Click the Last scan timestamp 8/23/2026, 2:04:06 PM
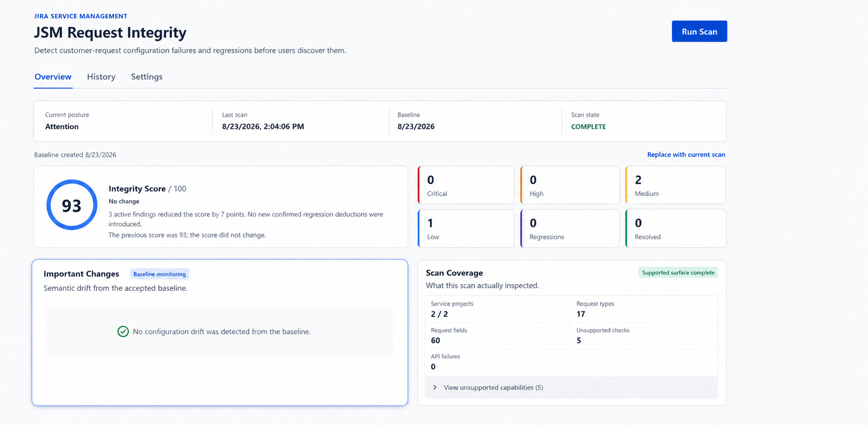 click(x=263, y=126)
